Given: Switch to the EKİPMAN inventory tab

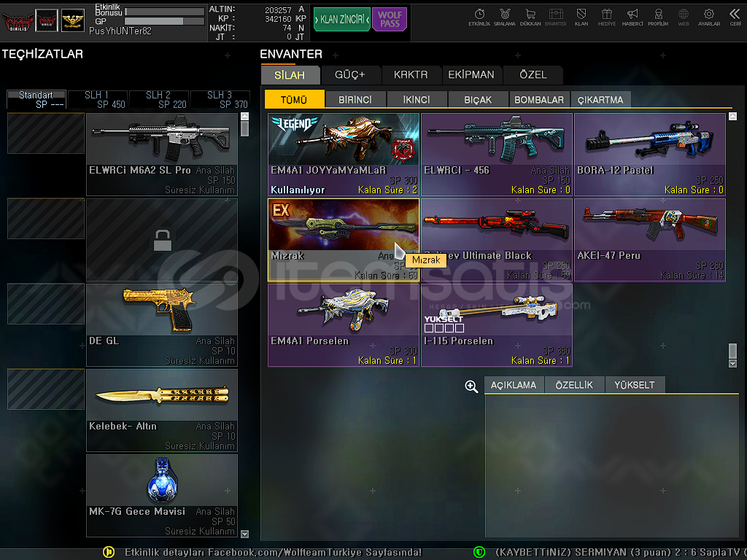Looking at the screenshot, I should tap(471, 75).
